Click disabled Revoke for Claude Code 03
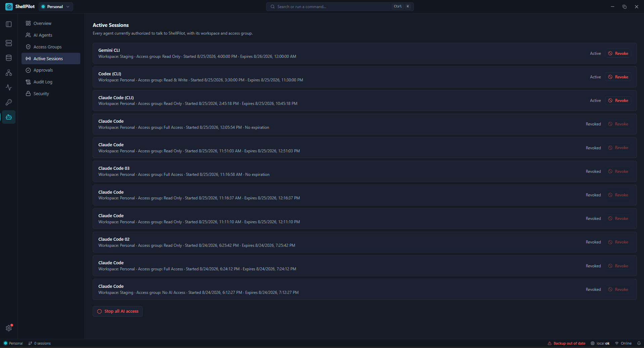Screen dimensions: 644x348 [618, 171]
